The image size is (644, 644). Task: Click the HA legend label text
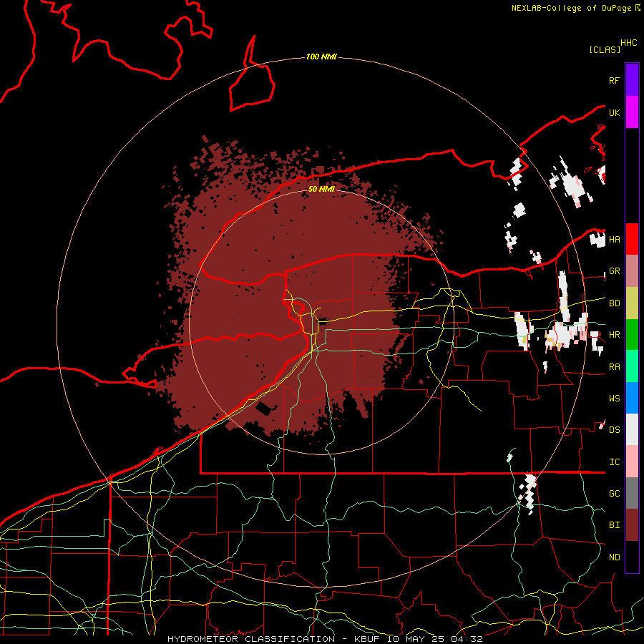pyautogui.click(x=615, y=240)
